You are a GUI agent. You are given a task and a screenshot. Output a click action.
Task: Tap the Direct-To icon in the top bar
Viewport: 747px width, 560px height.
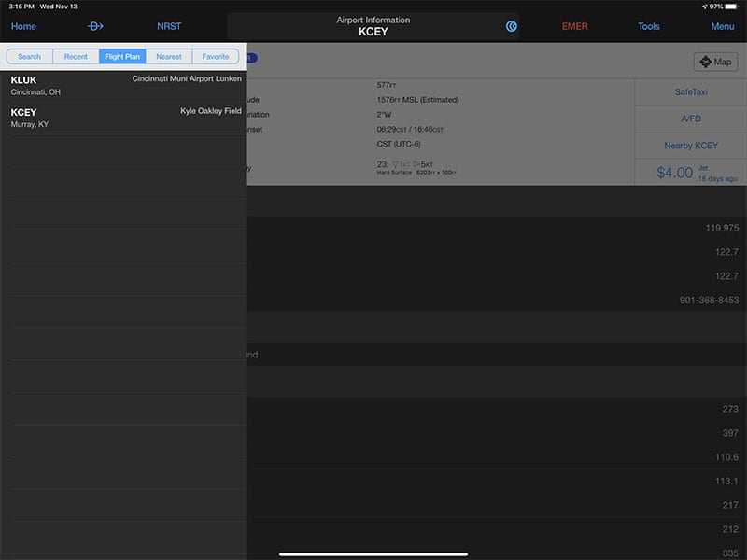[95, 26]
